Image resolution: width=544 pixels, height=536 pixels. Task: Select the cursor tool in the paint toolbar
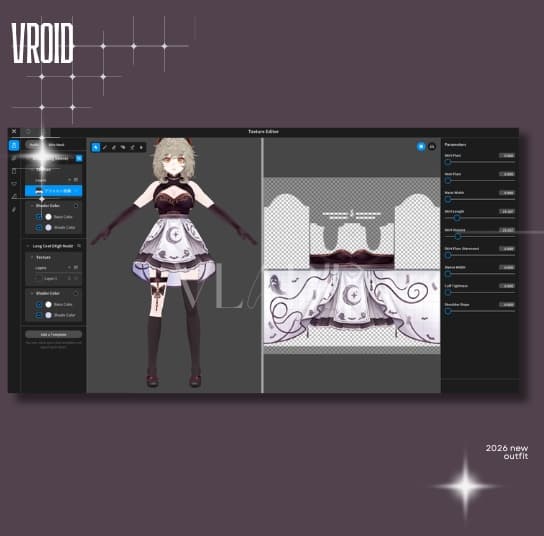(x=96, y=147)
